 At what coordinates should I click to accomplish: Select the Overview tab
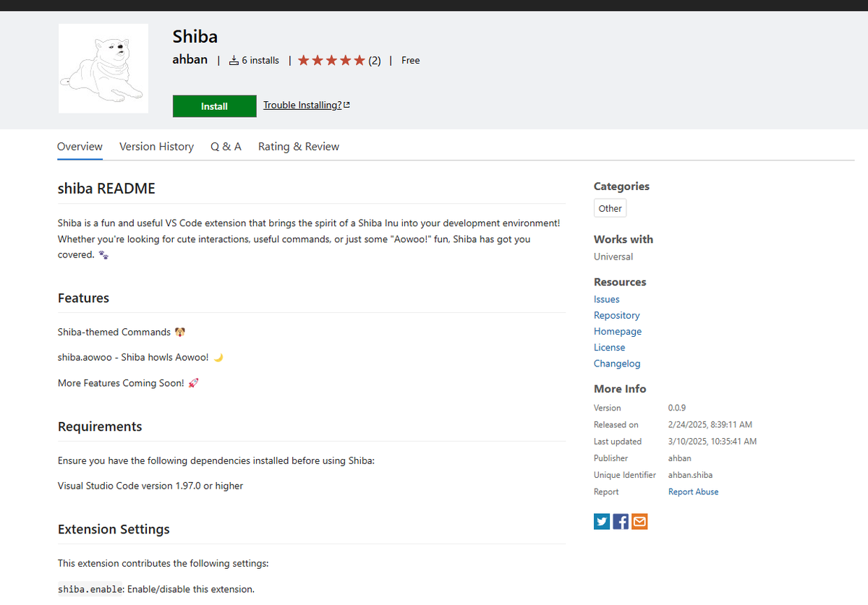[80, 147]
